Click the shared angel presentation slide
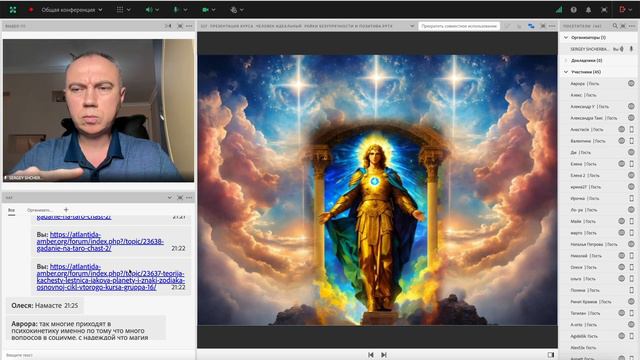Screen dimensions: 640x360 tap(378, 190)
